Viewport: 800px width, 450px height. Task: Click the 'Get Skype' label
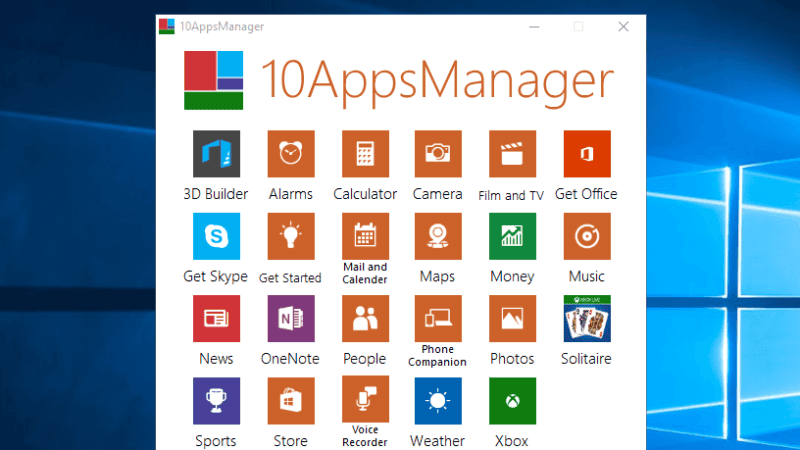215,277
